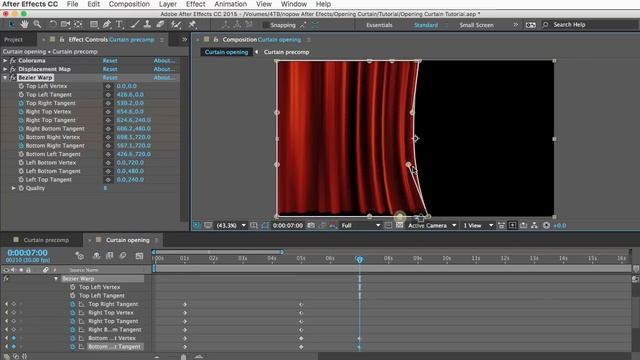The height and width of the screenshot is (360, 640).
Task: Click the current time indicator on the ruler
Action: 359,259
